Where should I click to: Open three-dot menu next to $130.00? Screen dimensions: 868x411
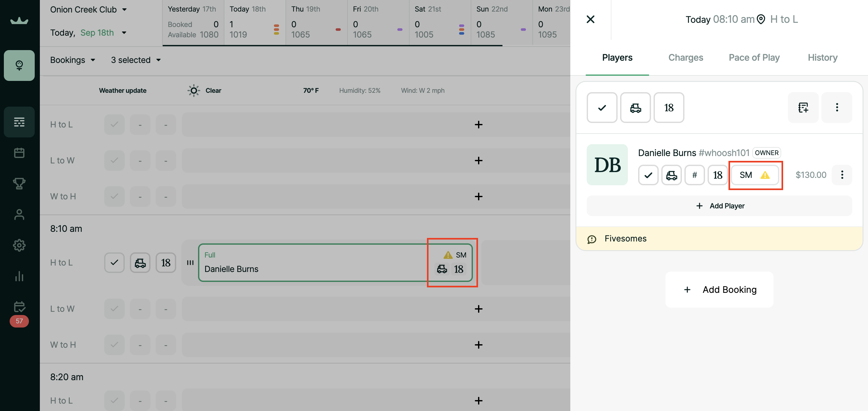[842, 175]
